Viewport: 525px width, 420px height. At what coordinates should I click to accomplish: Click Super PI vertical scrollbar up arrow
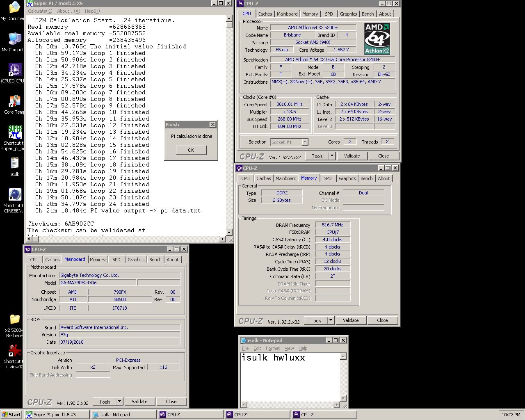click(x=229, y=18)
